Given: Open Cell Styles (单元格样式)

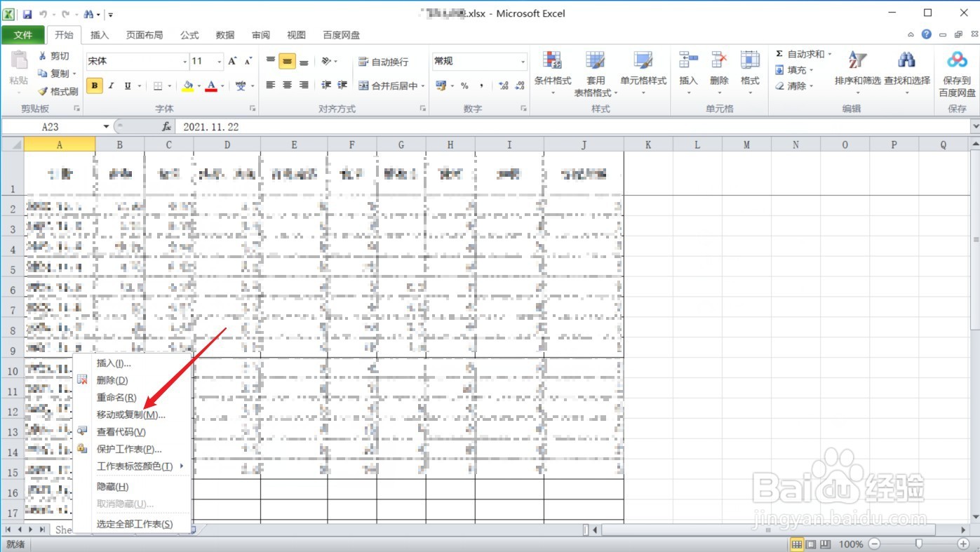Looking at the screenshot, I should click(643, 74).
